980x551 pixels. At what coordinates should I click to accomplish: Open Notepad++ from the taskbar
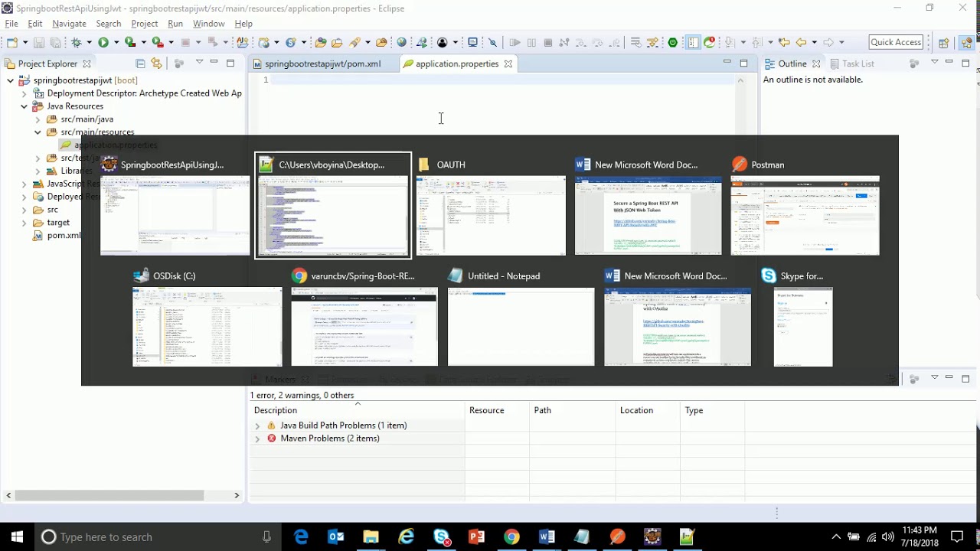(x=687, y=536)
